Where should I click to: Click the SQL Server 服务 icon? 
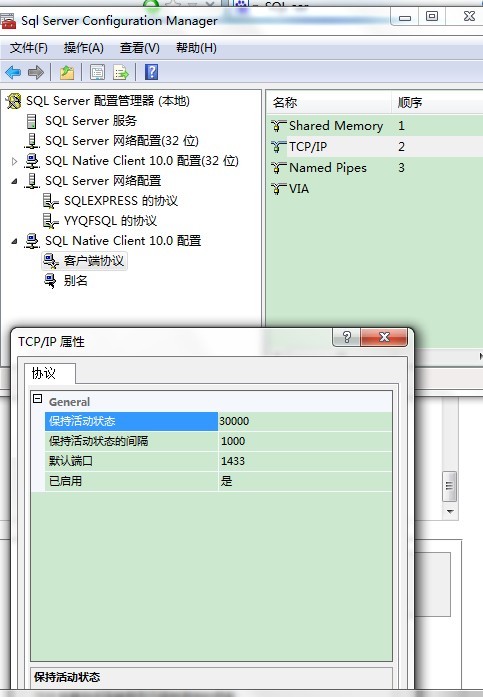(32, 121)
